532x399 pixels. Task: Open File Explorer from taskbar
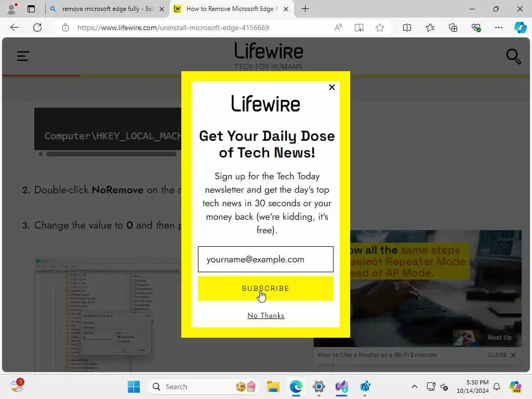click(273, 387)
